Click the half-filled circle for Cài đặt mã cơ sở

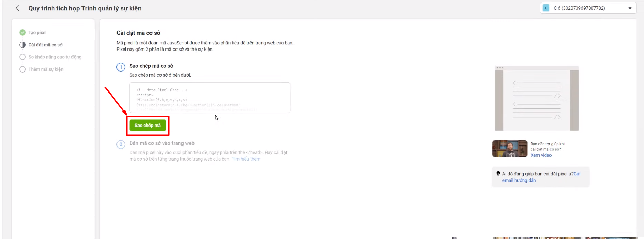23,45
